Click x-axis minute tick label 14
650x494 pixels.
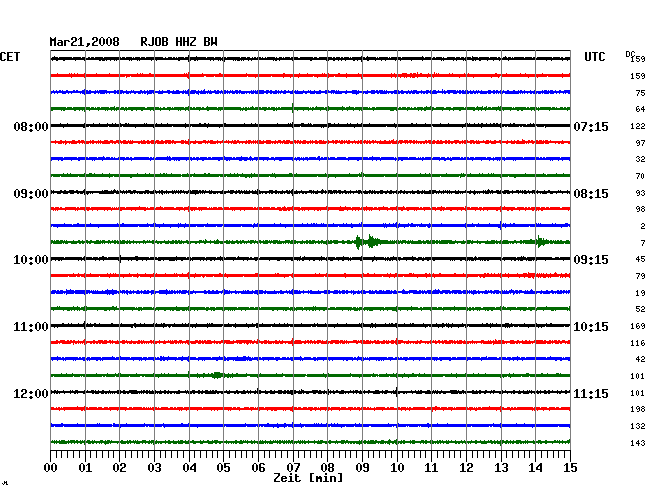click(x=535, y=468)
